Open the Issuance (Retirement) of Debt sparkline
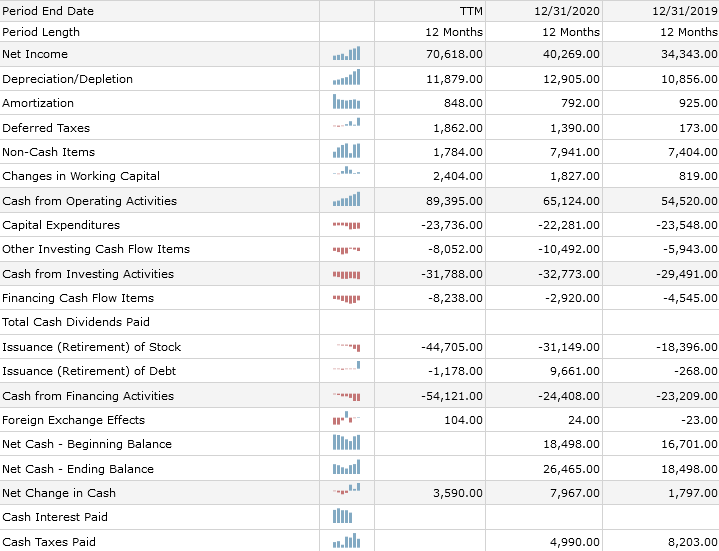This screenshot has height=551, width=719. click(x=346, y=371)
